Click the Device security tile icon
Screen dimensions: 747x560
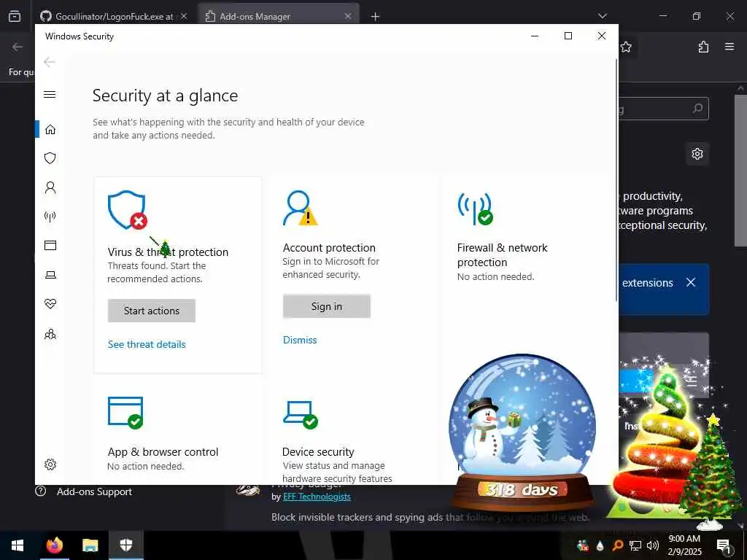pyautogui.click(x=300, y=414)
